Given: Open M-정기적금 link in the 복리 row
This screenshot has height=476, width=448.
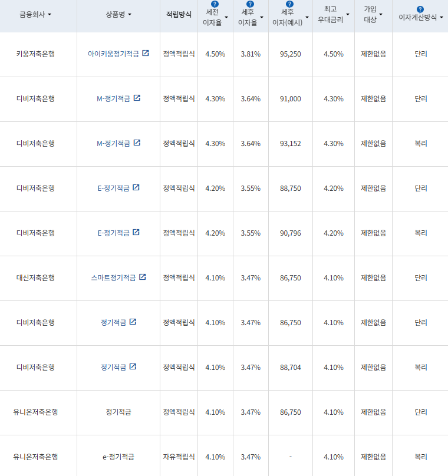Looking at the screenshot, I should click(x=113, y=143).
